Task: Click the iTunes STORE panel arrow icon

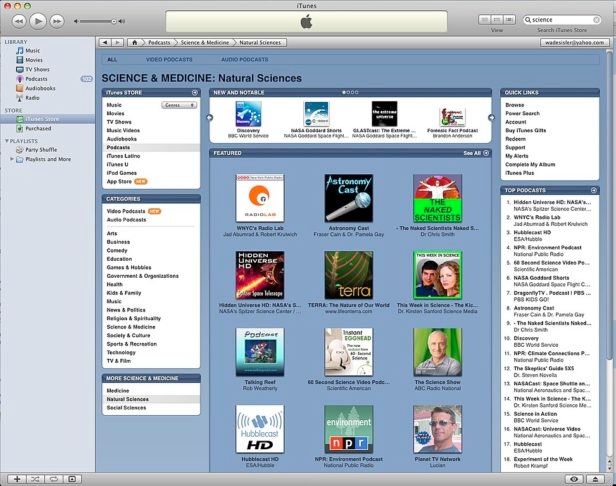Action: [194, 93]
